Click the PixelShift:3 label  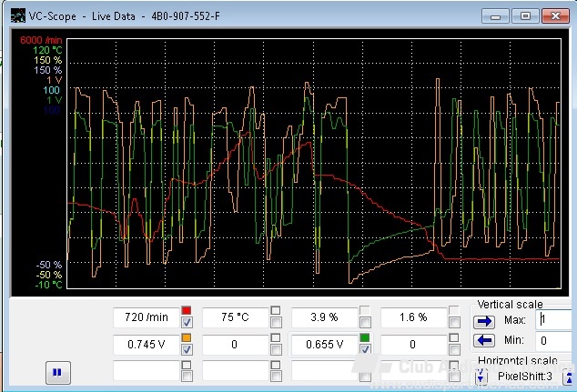(x=525, y=377)
